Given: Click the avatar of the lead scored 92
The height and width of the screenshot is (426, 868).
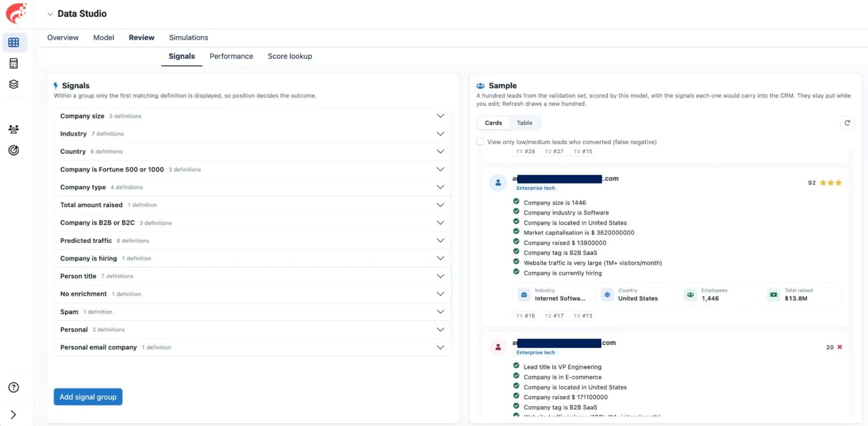Looking at the screenshot, I should (x=498, y=183).
